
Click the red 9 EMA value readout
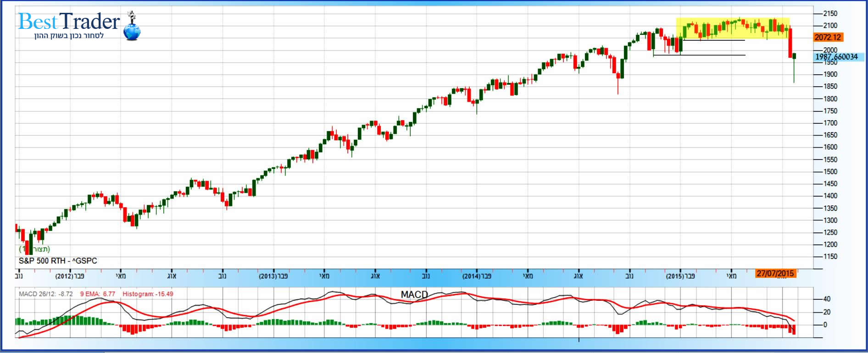pos(98,294)
